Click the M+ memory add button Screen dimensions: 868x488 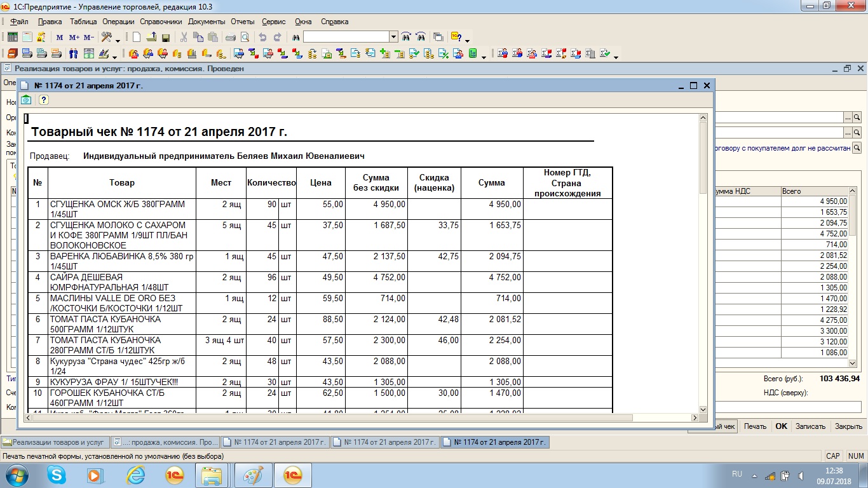tap(74, 37)
